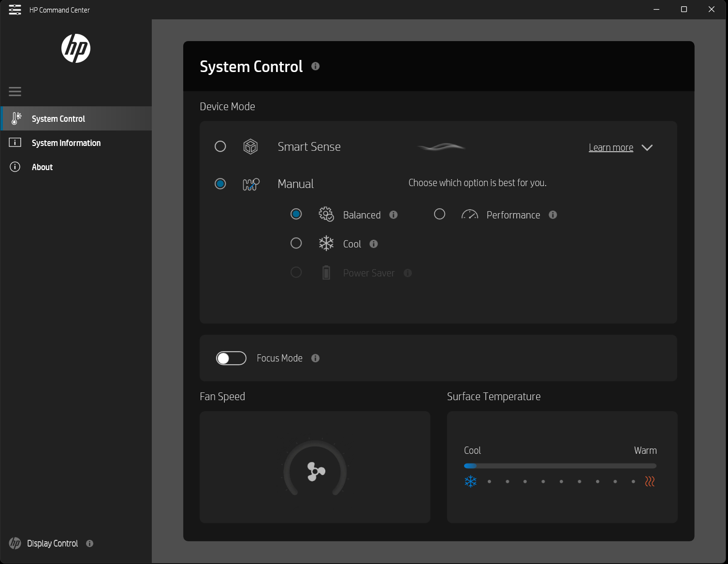
Task: Turn on the Focus Mode toggle
Action: click(231, 358)
